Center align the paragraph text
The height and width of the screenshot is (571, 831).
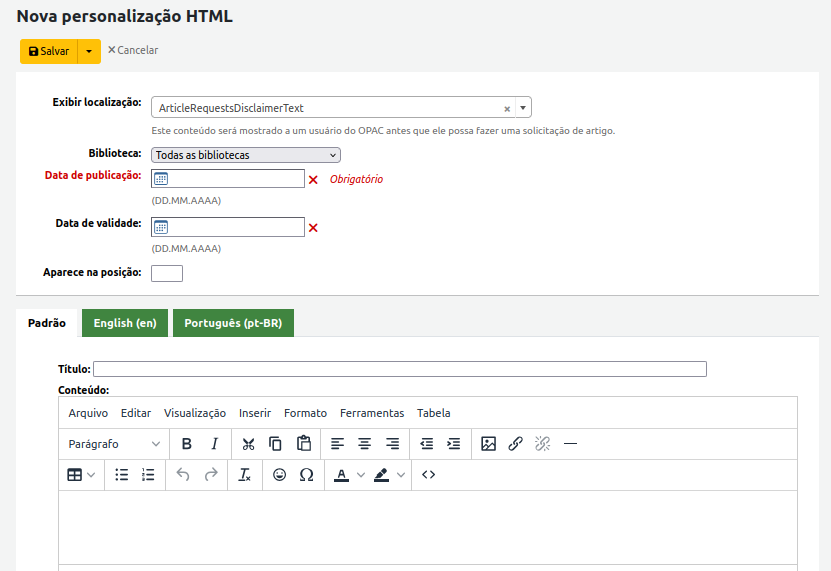[x=365, y=444]
